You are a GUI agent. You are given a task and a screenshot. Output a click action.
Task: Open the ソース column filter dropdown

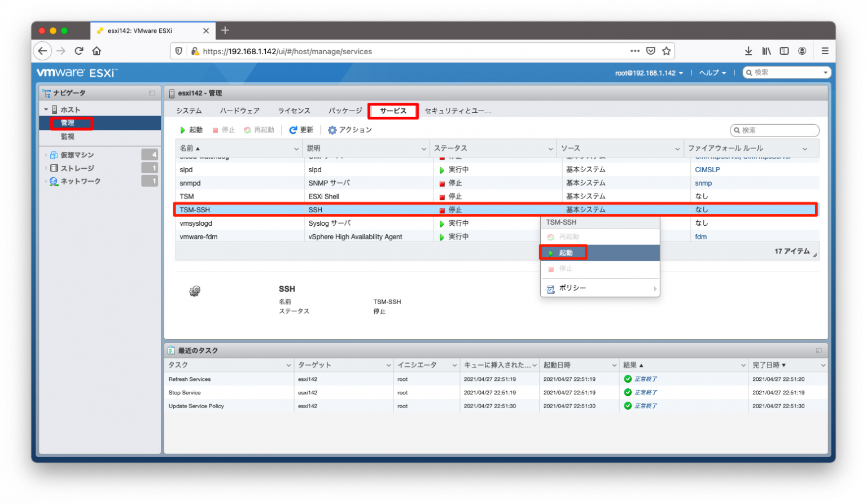point(678,148)
